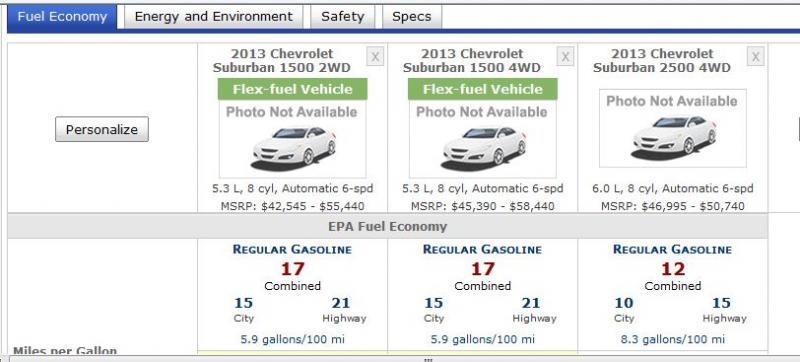The width and height of the screenshot is (800, 362).
Task: Click the 12 combined MPG value
Action: 672,269
